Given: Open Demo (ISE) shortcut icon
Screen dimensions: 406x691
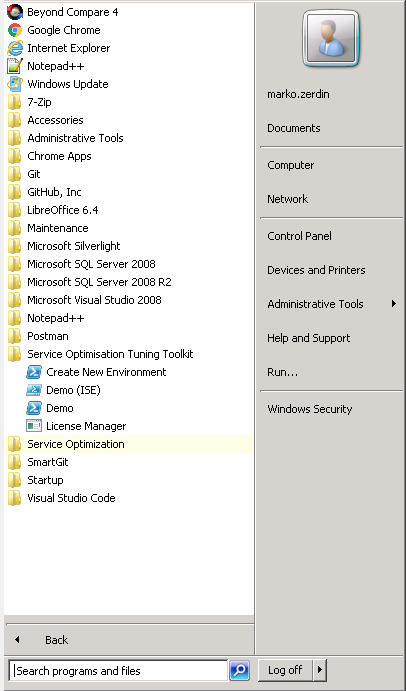Looking at the screenshot, I should point(34,390).
